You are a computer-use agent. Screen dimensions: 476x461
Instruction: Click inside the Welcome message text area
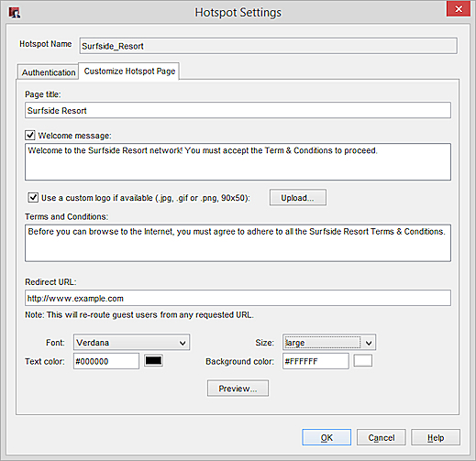tap(238, 161)
